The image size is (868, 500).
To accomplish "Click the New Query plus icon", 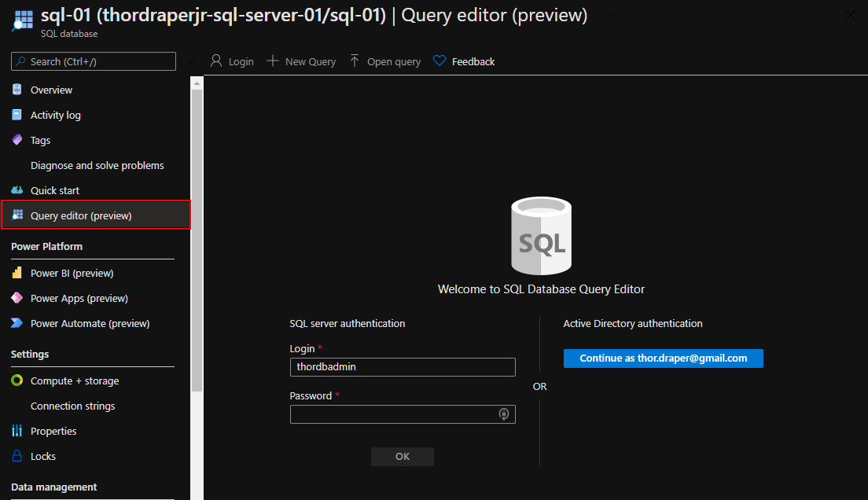I will pos(272,61).
